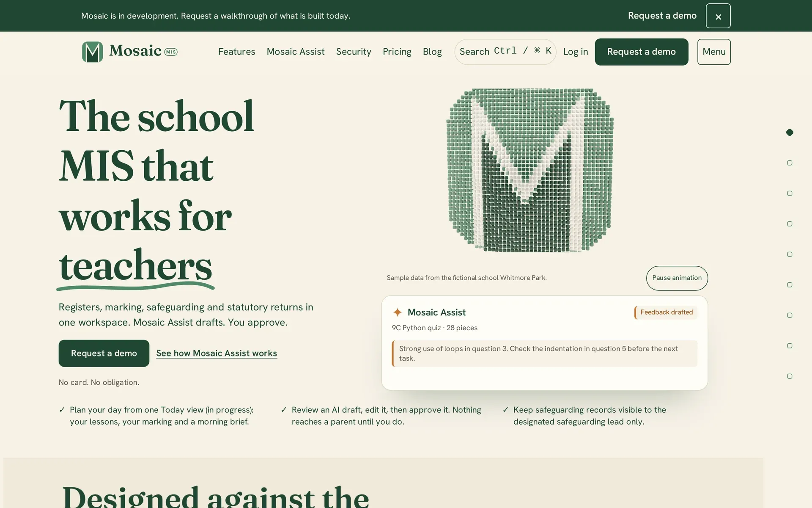Click the underlined 'teachers' headline word
Viewport: 812px width, 508px height.
(135, 266)
